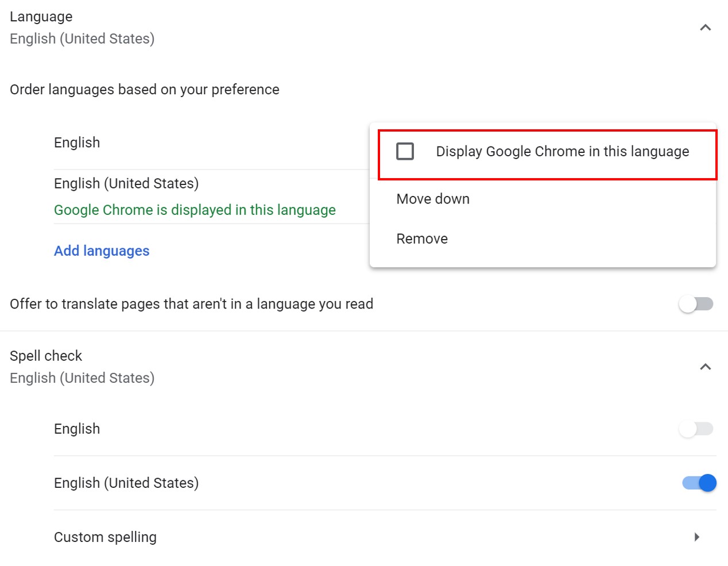Click English label under Spell check

pyautogui.click(x=77, y=429)
